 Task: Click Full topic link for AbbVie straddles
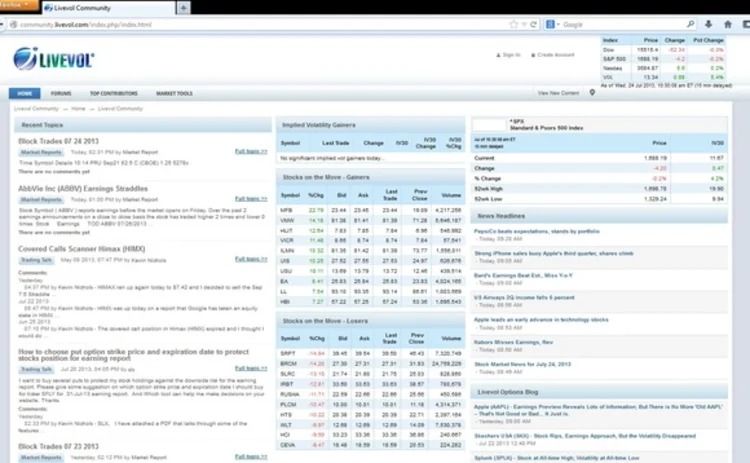[251, 198]
